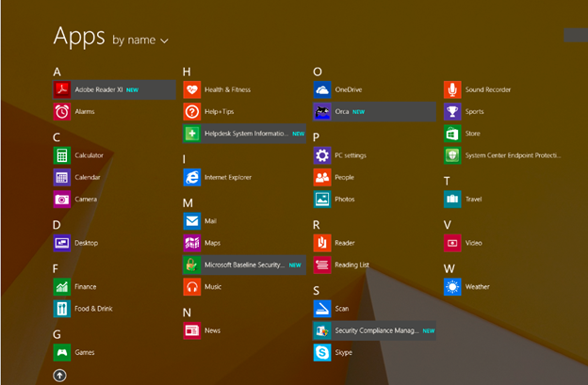Click the 'PC settings' label

click(x=351, y=156)
